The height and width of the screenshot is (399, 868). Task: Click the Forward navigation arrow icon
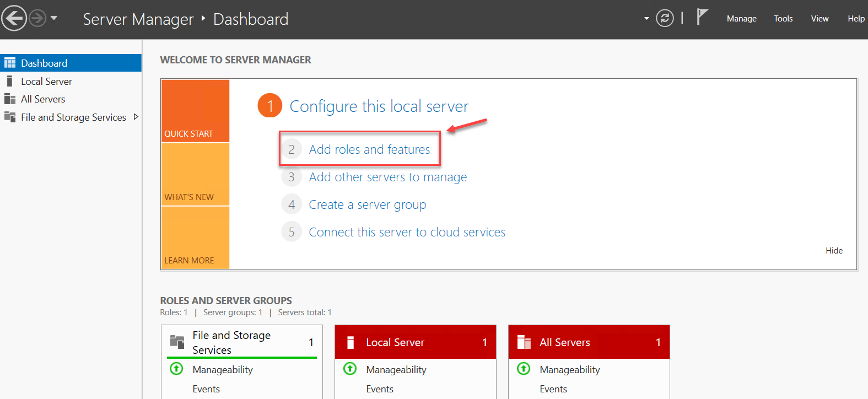[x=37, y=18]
